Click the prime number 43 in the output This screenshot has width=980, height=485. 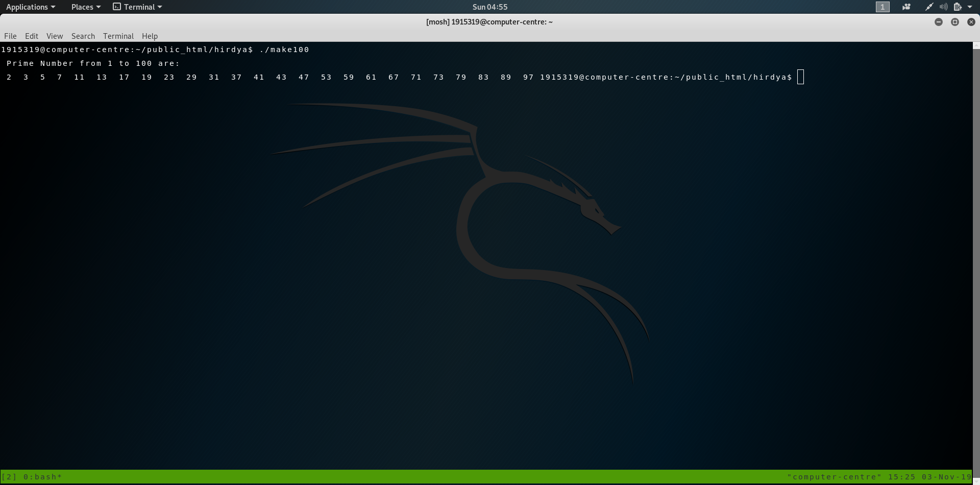point(281,77)
